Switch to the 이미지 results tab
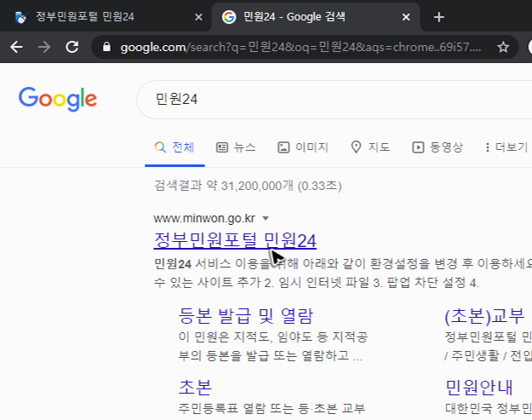 [x=303, y=147]
